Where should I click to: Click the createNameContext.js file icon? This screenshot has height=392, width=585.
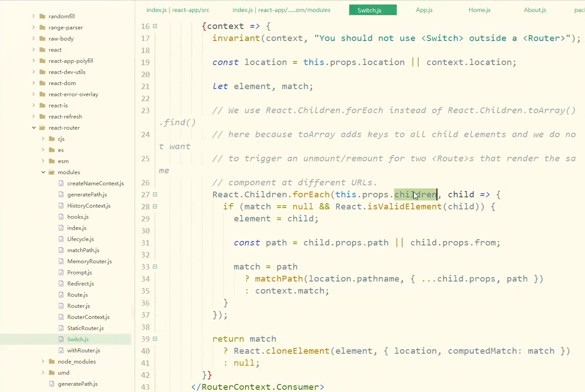coord(62,183)
